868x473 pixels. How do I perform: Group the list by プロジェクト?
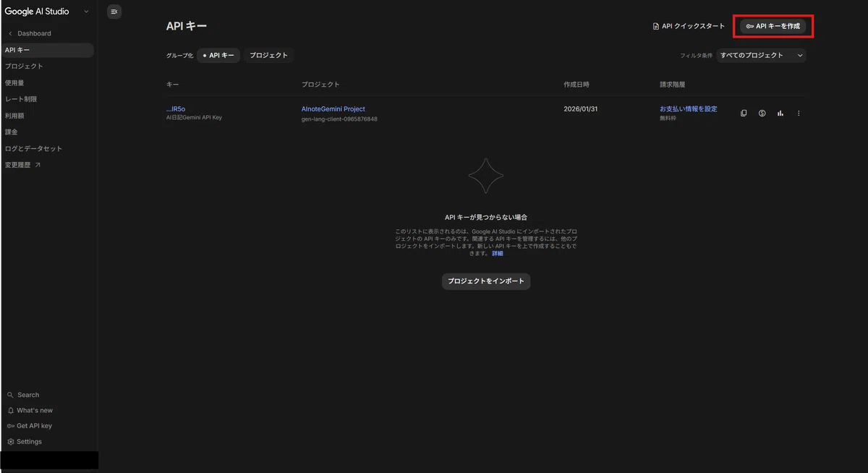pyautogui.click(x=268, y=56)
